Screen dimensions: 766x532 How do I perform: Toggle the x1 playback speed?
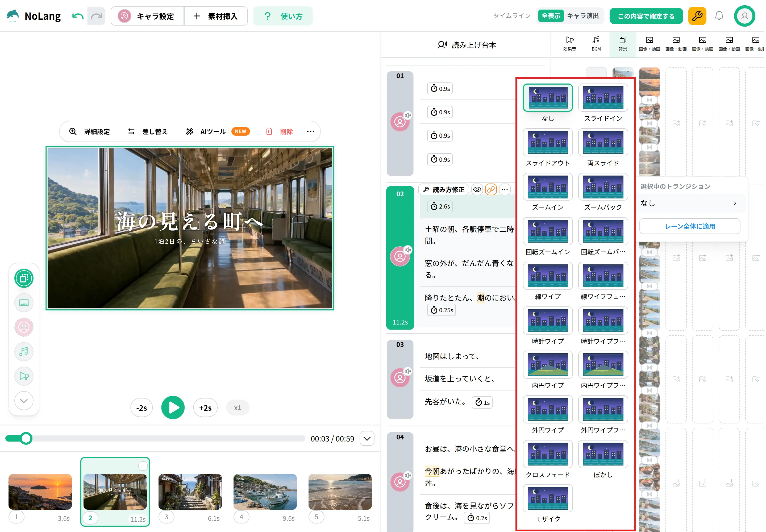[237, 408]
